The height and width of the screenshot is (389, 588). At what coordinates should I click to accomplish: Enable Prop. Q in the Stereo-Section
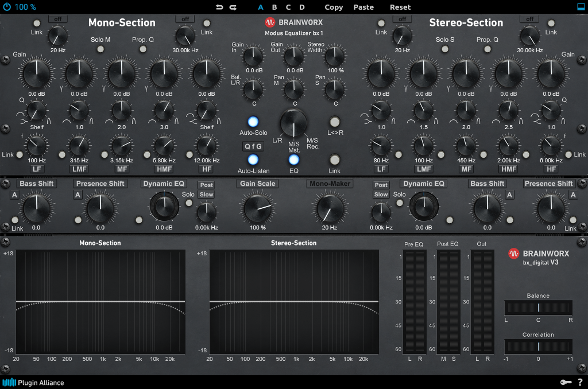(488, 49)
